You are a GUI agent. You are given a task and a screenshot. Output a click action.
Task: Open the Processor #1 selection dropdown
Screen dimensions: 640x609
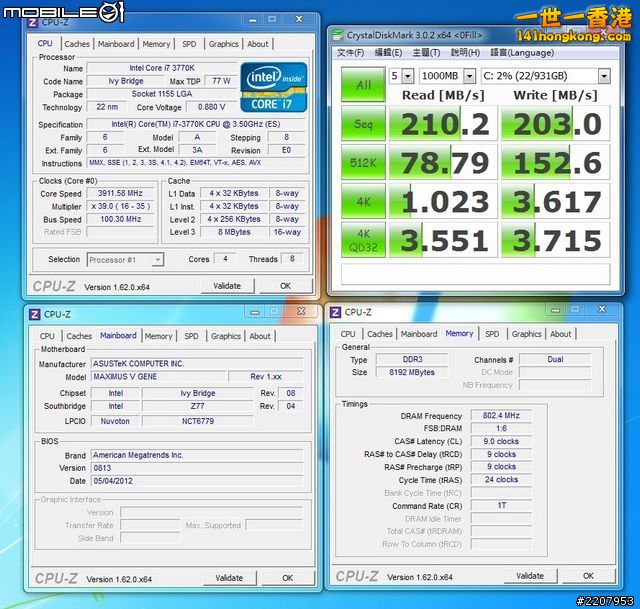[127, 260]
